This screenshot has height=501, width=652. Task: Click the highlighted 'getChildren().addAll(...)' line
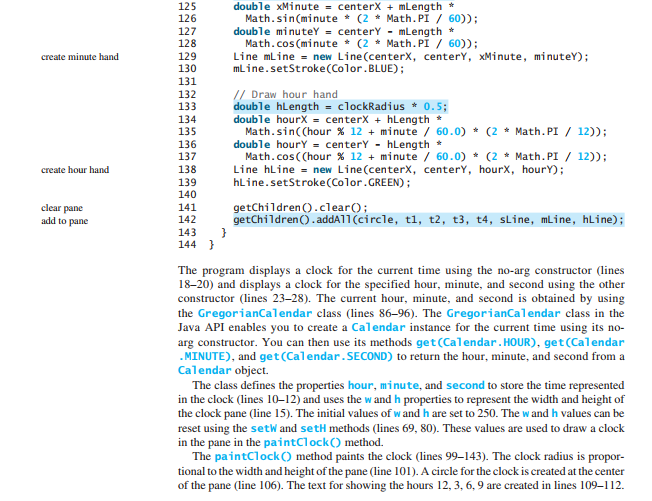428,220
